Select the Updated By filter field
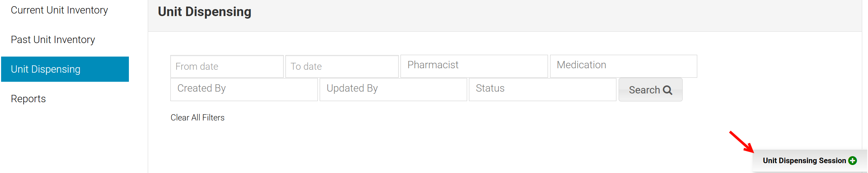This screenshot has height=173, width=868. coord(393,89)
